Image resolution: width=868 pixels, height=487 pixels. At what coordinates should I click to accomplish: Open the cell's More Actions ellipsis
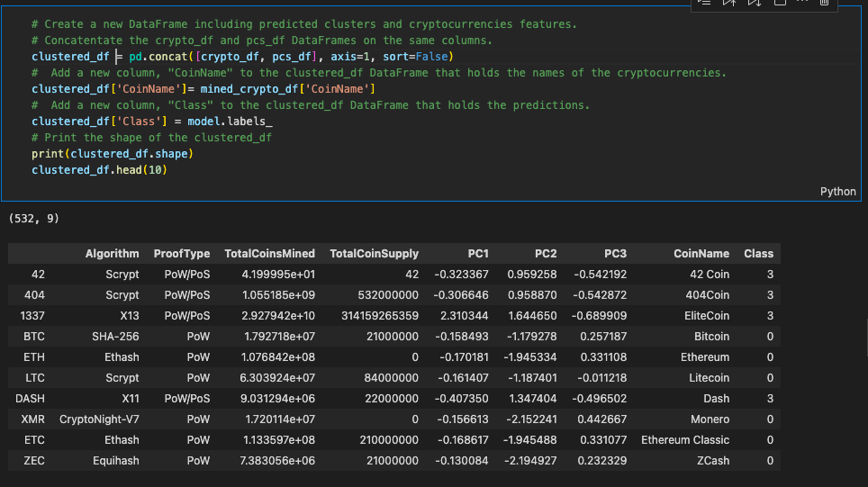click(x=802, y=2)
